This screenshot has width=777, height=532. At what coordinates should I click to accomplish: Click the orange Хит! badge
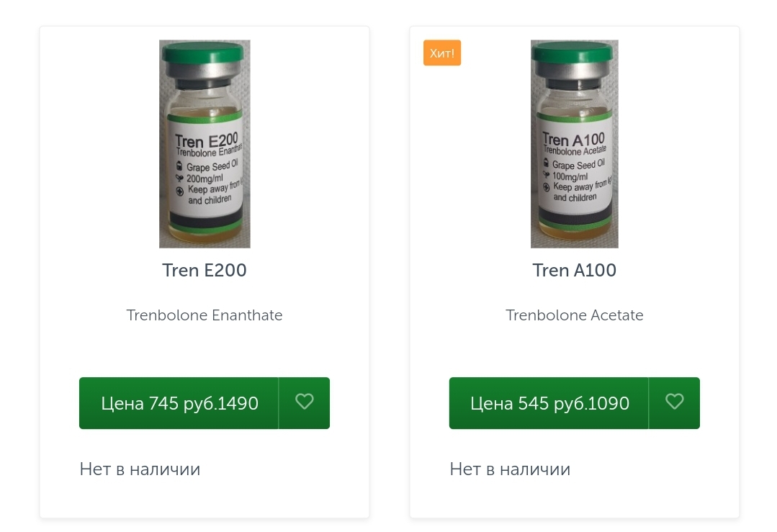441,53
